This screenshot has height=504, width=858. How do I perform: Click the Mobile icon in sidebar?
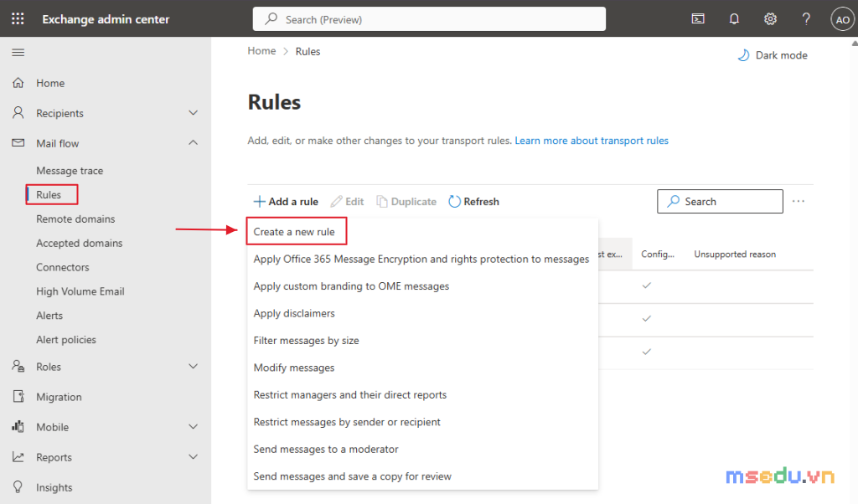coord(18,426)
